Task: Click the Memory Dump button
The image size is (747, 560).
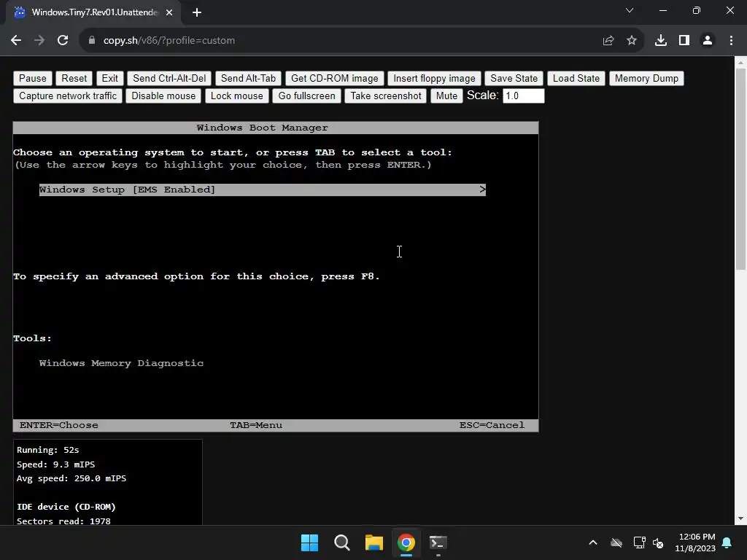Action: click(x=646, y=78)
